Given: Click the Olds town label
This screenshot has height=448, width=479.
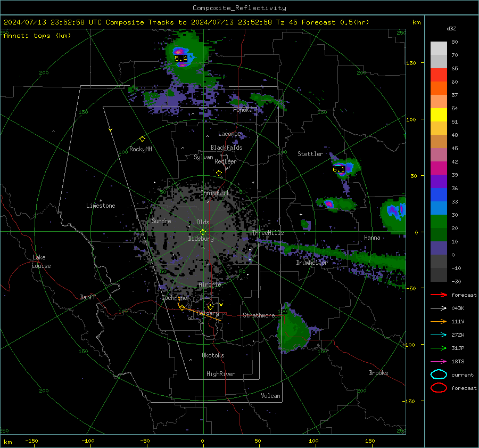Looking at the screenshot, I should 203,222.
